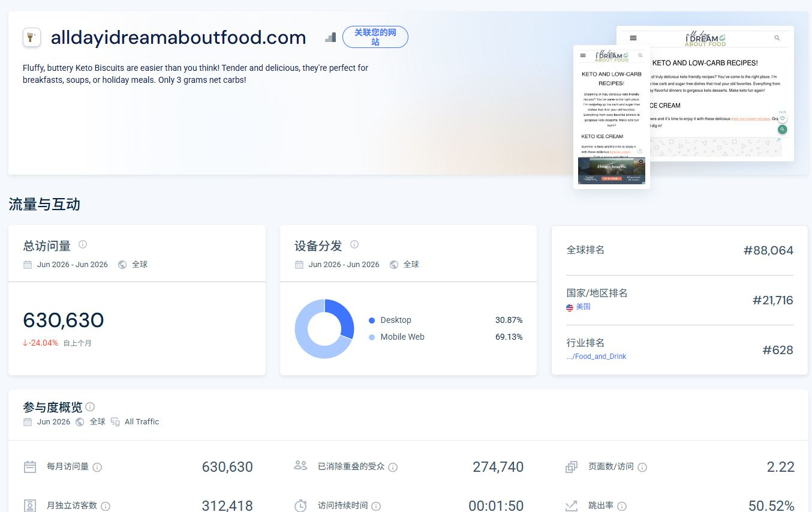This screenshot has height=512, width=812.
Task: Click the total visits value 630,630 in 总访问量
Action: (64, 320)
